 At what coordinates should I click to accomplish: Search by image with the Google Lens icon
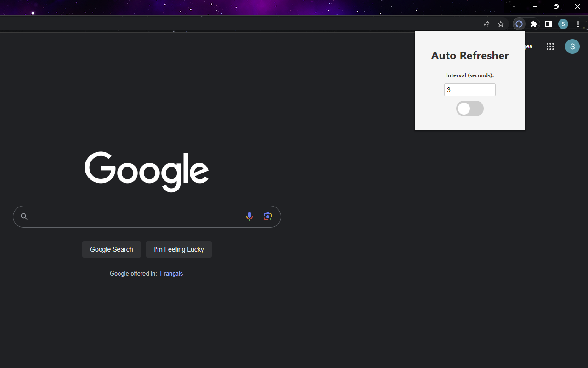click(x=268, y=216)
